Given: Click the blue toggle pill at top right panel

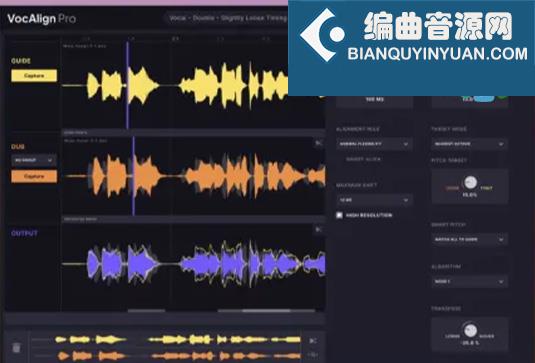Looking at the screenshot, I should 483,99.
